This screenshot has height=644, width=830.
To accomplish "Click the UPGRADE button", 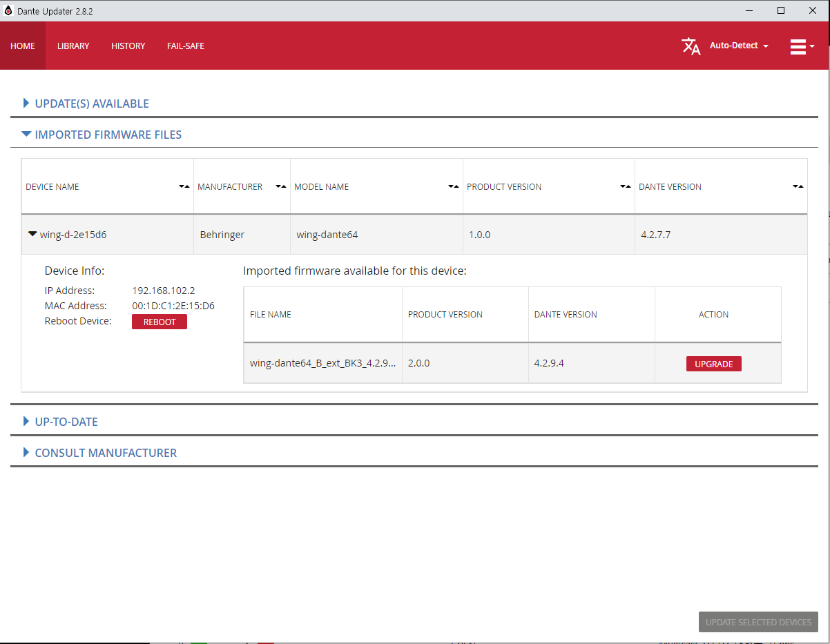I will [714, 364].
